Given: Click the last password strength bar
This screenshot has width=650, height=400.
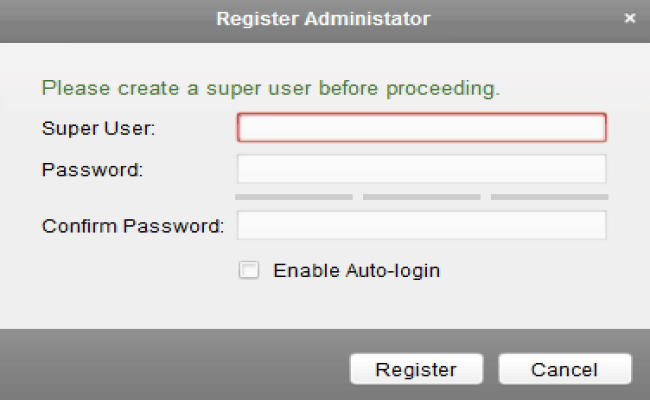Looking at the screenshot, I should pos(549,197).
